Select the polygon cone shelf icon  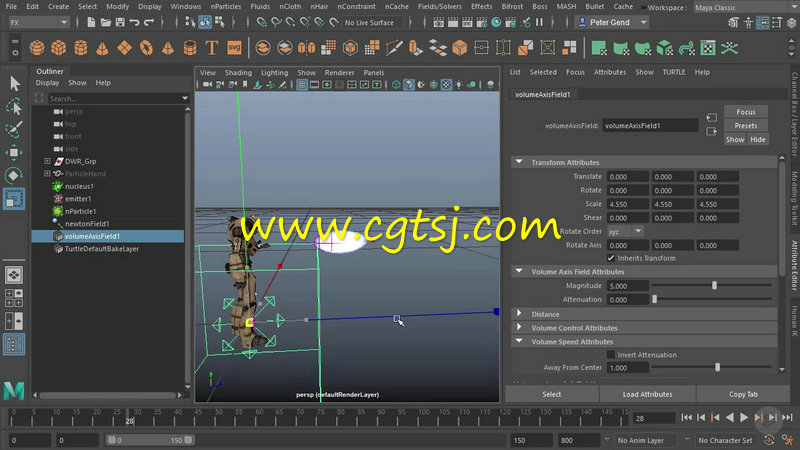coord(102,48)
